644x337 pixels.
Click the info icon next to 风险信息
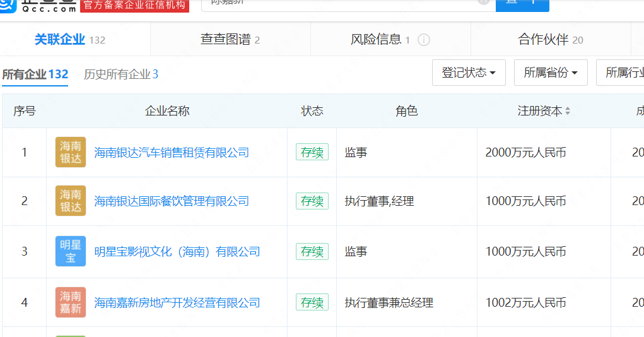coord(423,40)
